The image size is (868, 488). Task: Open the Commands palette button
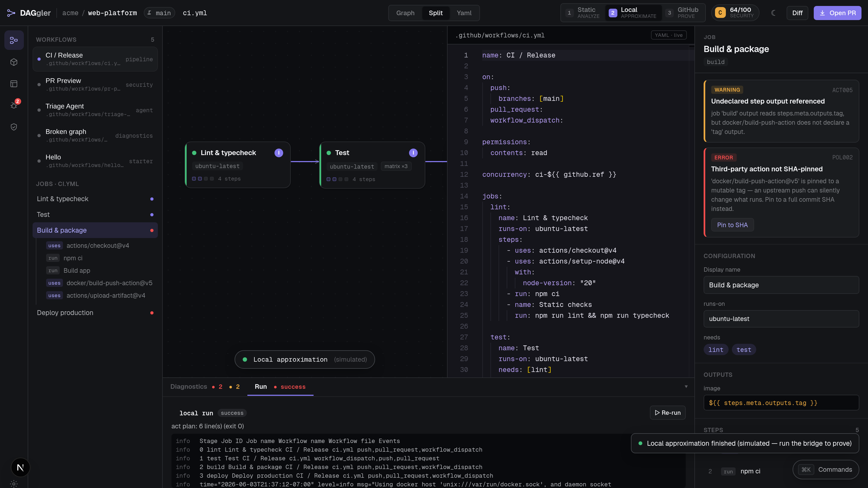(x=825, y=470)
